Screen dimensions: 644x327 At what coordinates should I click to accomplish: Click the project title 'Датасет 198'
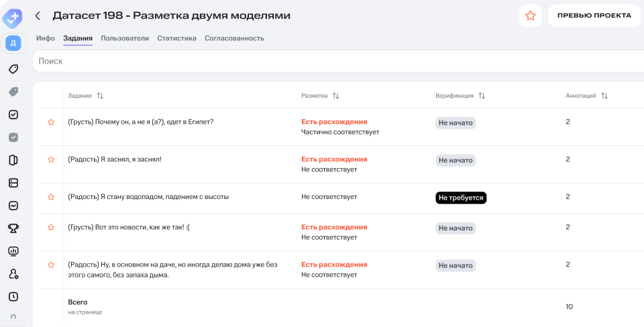tap(171, 16)
